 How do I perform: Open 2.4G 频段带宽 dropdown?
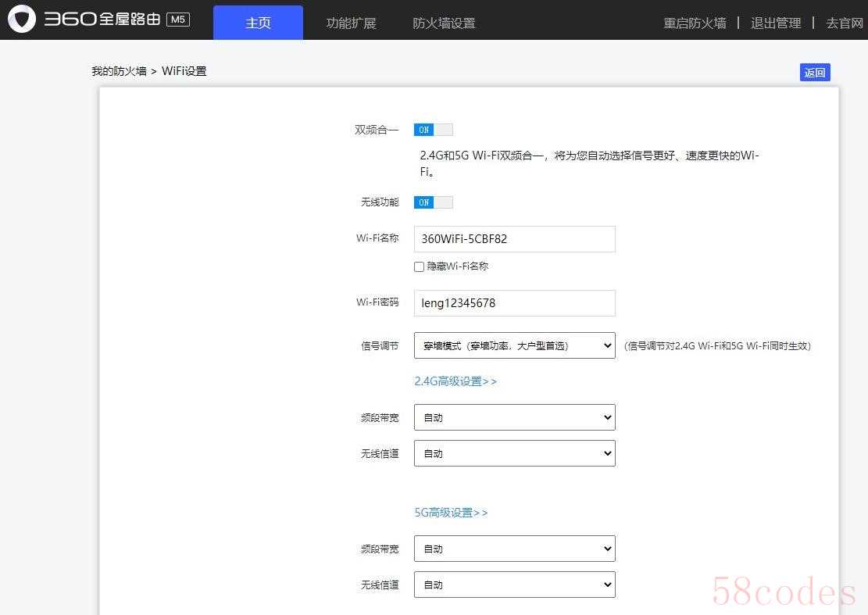(x=514, y=417)
